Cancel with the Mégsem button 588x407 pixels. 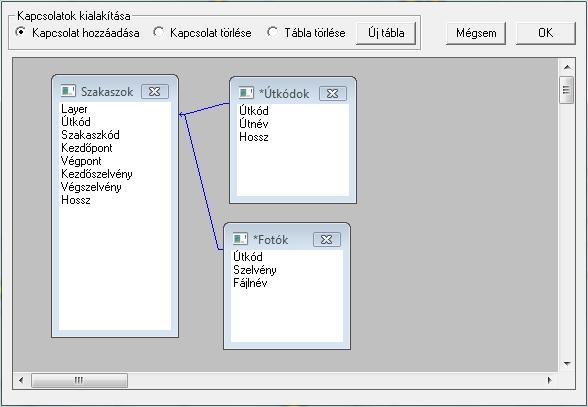(x=476, y=33)
